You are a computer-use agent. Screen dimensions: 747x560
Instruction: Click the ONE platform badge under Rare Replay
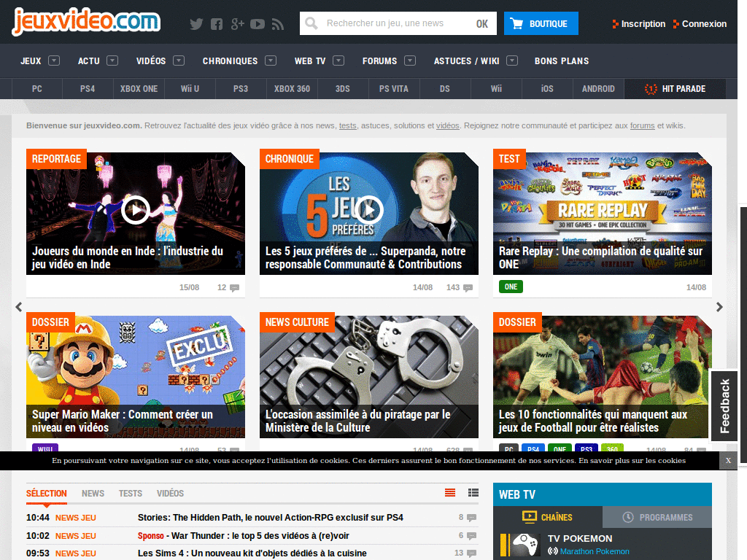tap(511, 287)
